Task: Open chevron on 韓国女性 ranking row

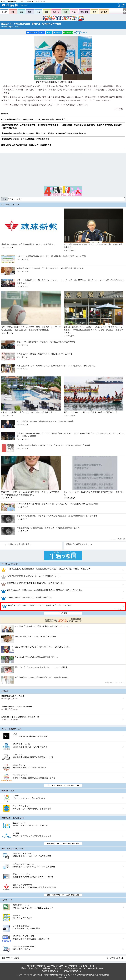Action: 123,606
